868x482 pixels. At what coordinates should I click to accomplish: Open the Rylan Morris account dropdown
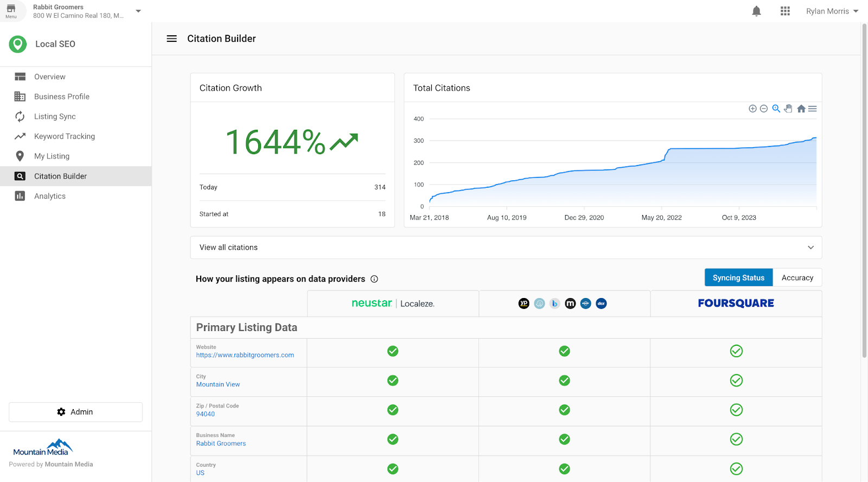[x=832, y=11]
